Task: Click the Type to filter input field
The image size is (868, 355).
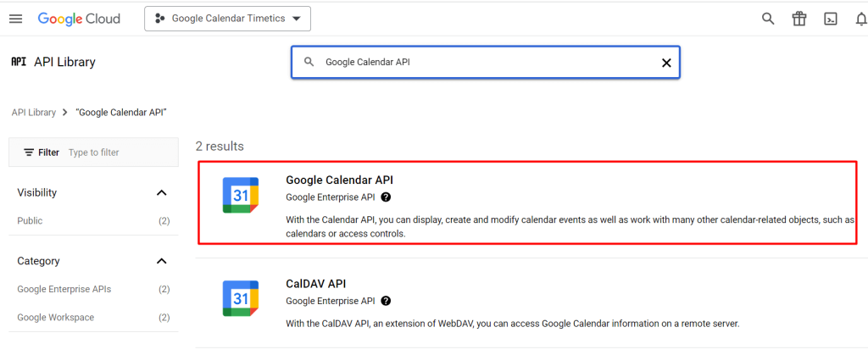Action: tap(119, 153)
